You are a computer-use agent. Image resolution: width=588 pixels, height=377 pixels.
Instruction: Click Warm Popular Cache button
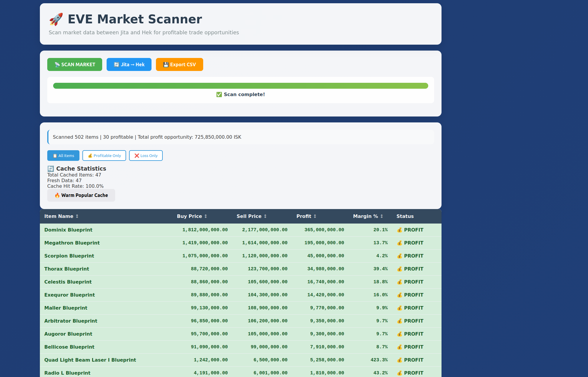click(81, 195)
